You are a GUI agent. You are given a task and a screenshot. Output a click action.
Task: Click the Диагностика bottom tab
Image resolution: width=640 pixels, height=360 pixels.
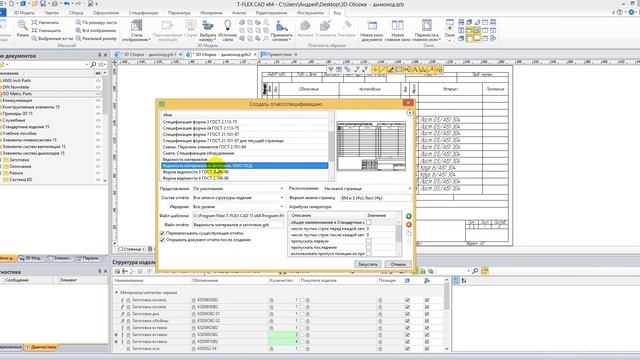(x=43, y=347)
